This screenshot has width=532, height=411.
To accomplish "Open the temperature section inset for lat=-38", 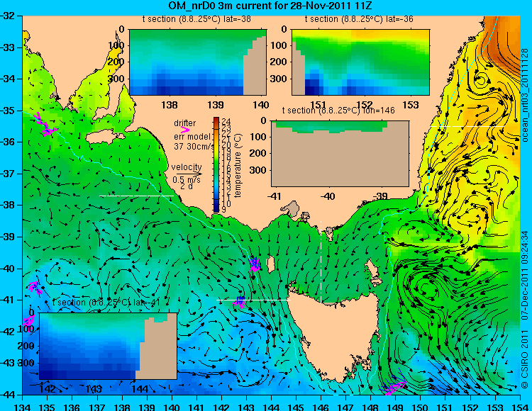I will pos(198,62).
